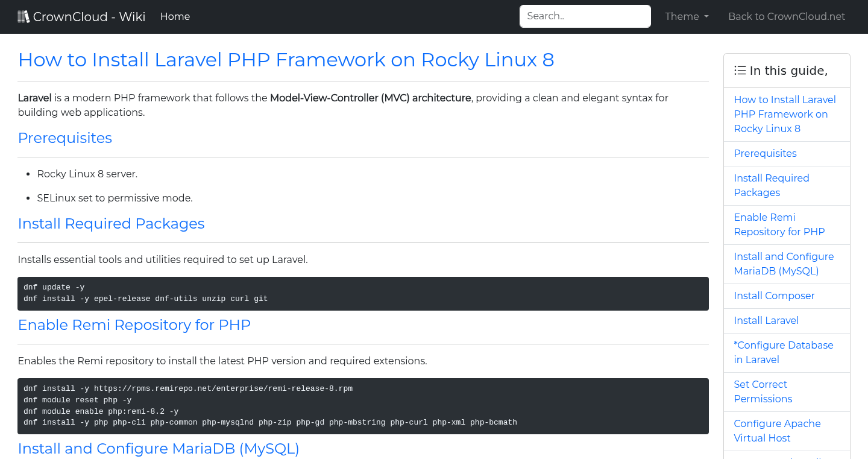Click the Enable Remi Repository for PHP heading

(x=134, y=325)
